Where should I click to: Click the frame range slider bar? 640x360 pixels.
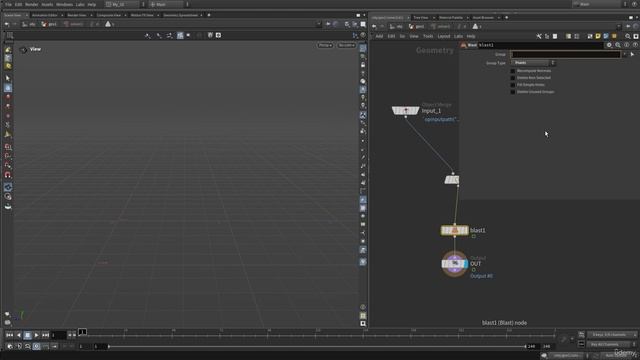317,347
